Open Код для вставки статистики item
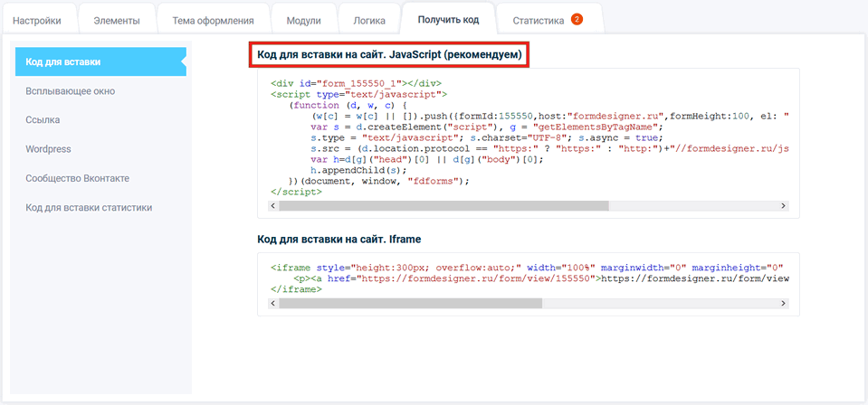868x405 pixels. [89, 207]
